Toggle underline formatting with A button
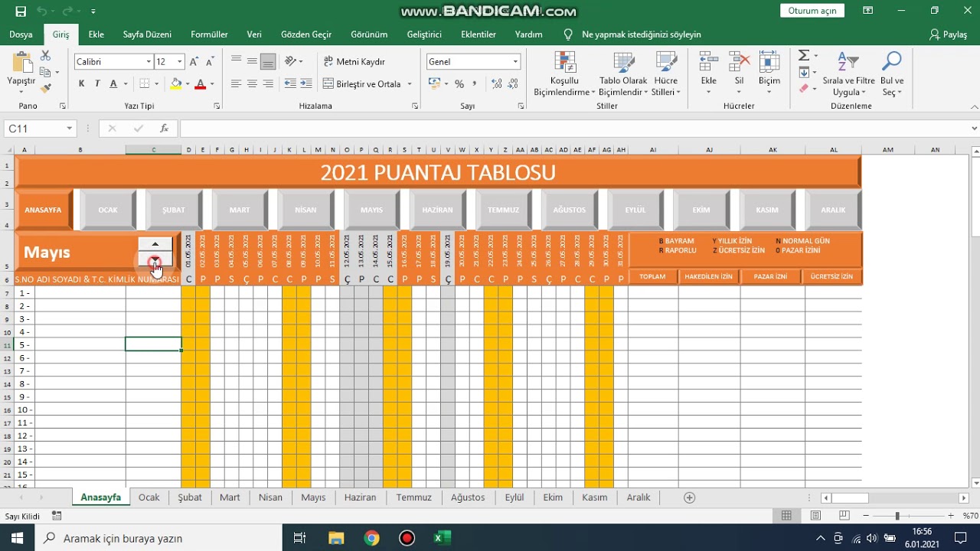The height and width of the screenshot is (551, 980). 113,83
